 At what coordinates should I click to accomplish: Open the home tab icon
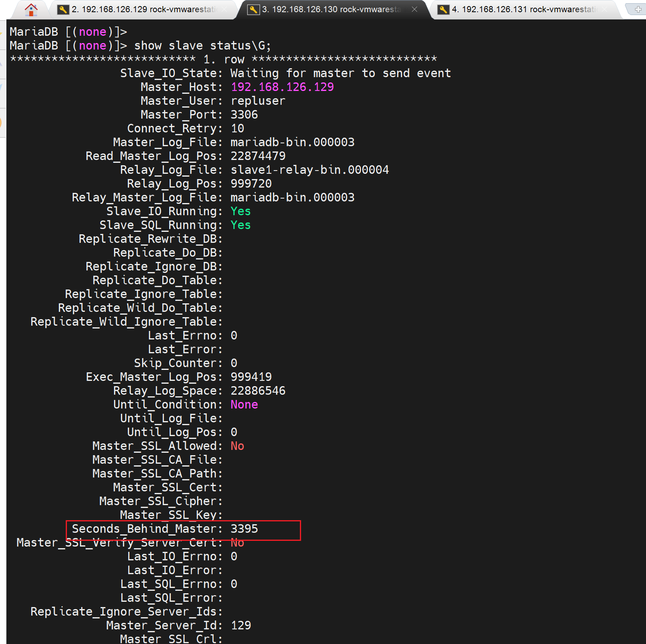point(31,9)
